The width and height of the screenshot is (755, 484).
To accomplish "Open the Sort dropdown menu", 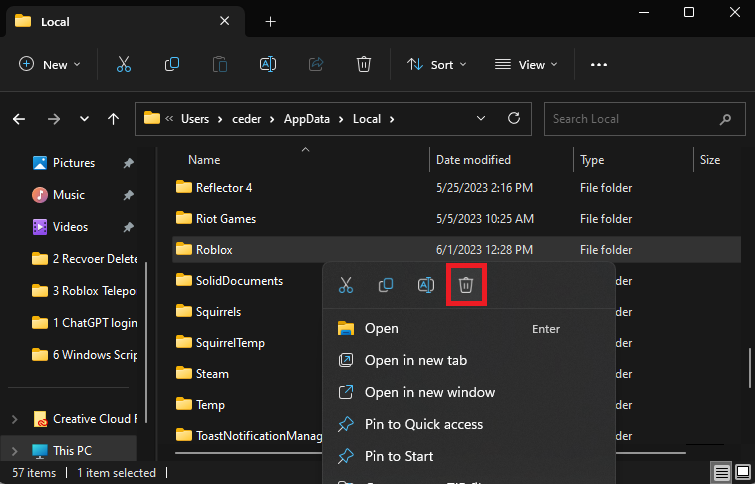I will coord(437,64).
